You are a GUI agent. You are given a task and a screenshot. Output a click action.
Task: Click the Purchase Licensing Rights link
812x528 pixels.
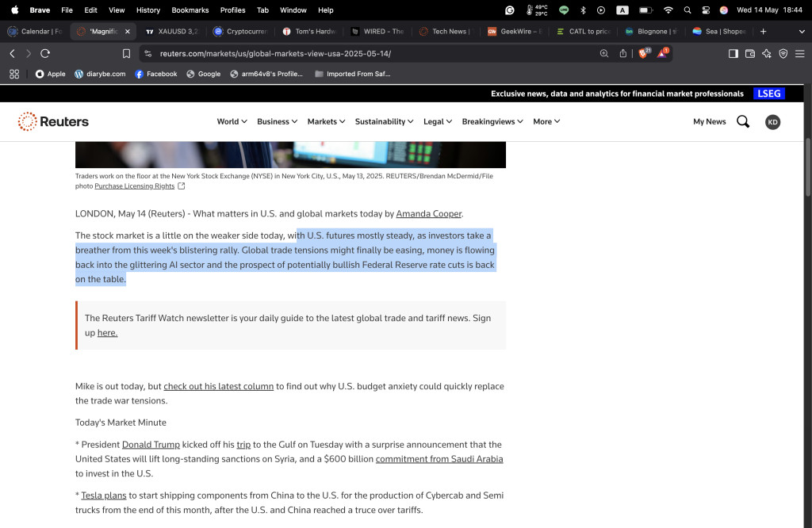tap(134, 186)
